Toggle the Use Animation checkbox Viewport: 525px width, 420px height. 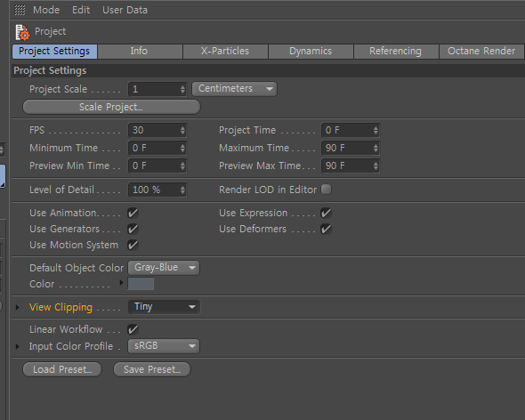click(133, 213)
